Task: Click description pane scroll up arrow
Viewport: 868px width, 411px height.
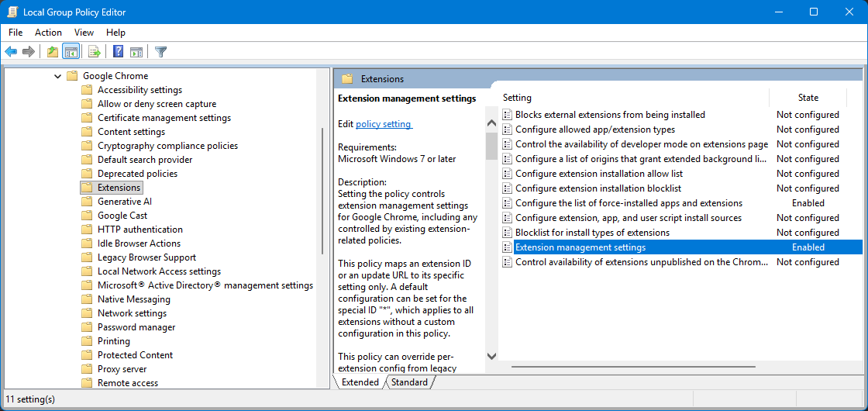Action: (x=491, y=123)
